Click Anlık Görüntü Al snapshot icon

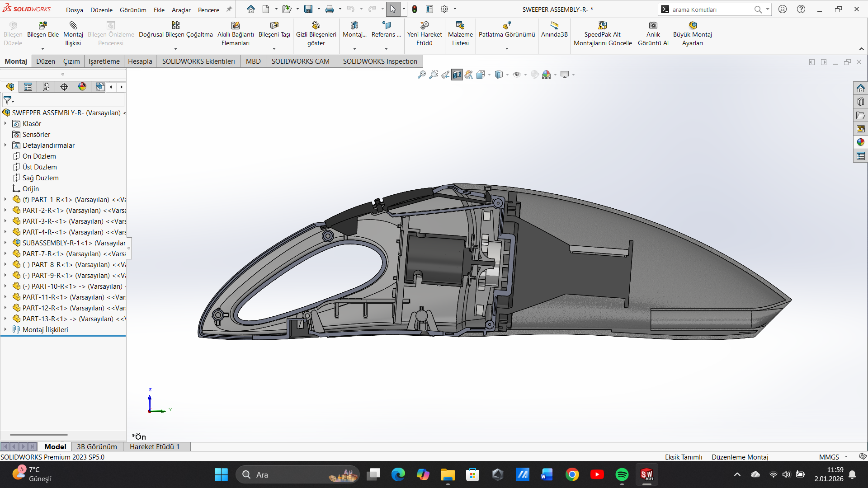(653, 26)
